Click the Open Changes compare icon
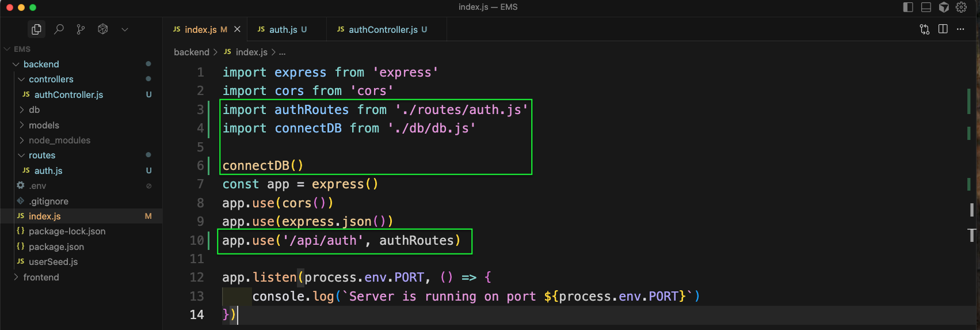This screenshot has width=980, height=330. coord(925,29)
